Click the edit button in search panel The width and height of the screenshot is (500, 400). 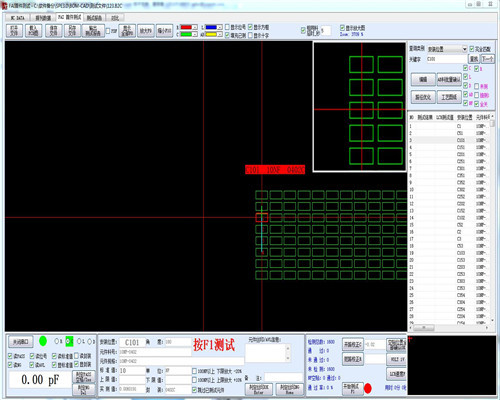coord(423,80)
